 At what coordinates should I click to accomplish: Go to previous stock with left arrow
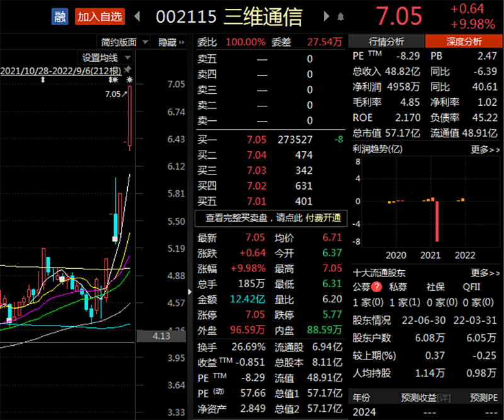pyautogui.click(x=137, y=16)
